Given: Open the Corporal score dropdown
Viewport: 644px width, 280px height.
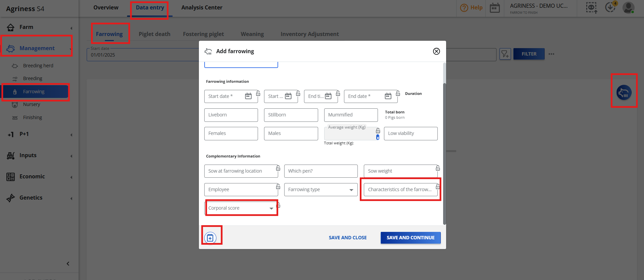Looking at the screenshot, I should coord(241,208).
